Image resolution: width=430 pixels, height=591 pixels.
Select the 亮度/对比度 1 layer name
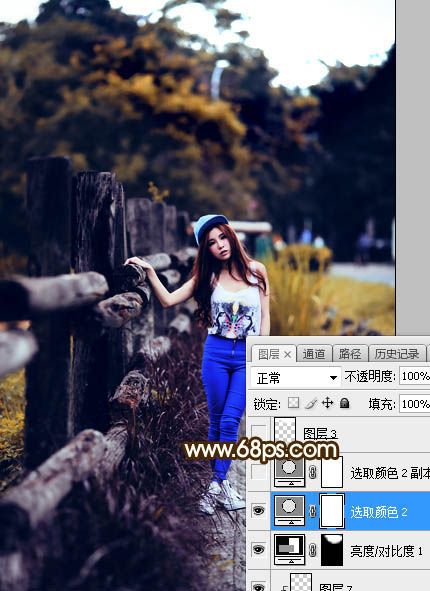pos(386,551)
